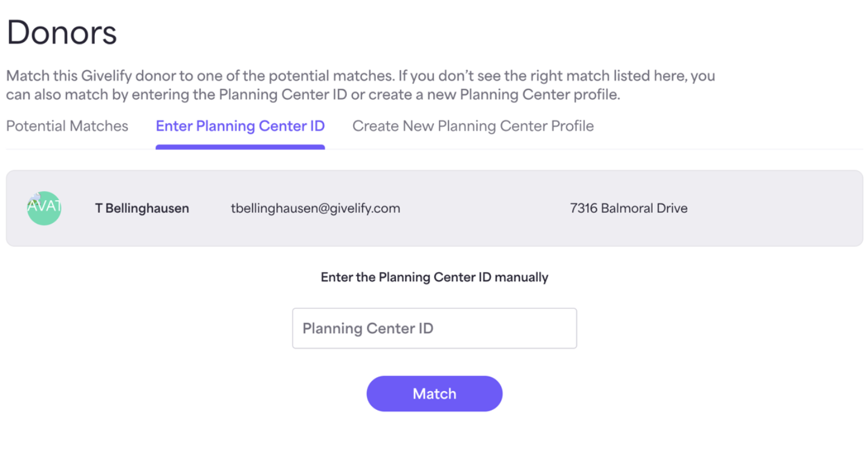Viewport: 868px width, 451px height.
Task: Click the address 7316 Balmoral Drive
Action: coord(629,209)
